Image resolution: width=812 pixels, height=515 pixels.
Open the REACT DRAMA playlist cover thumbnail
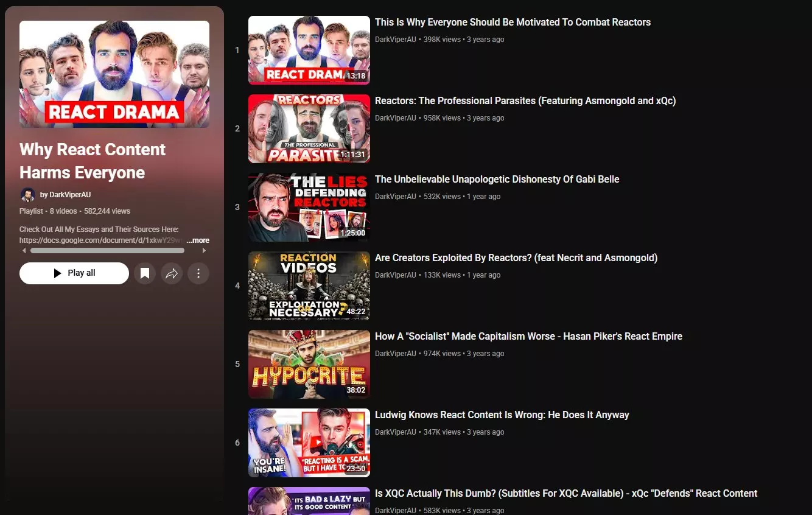[x=114, y=74]
